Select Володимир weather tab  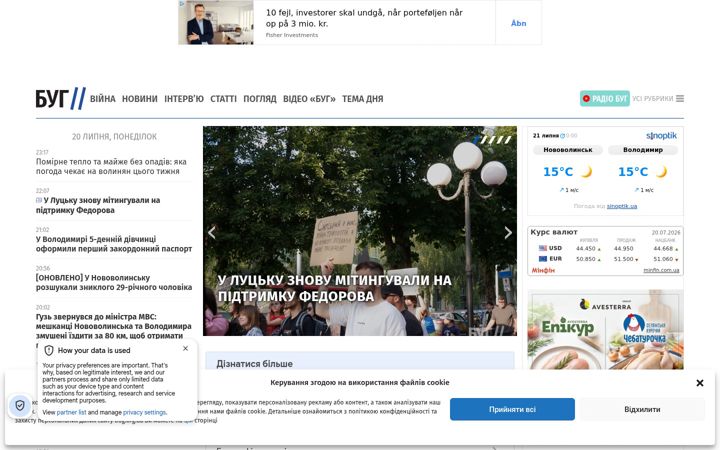pyautogui.click(x=643, y=150)
